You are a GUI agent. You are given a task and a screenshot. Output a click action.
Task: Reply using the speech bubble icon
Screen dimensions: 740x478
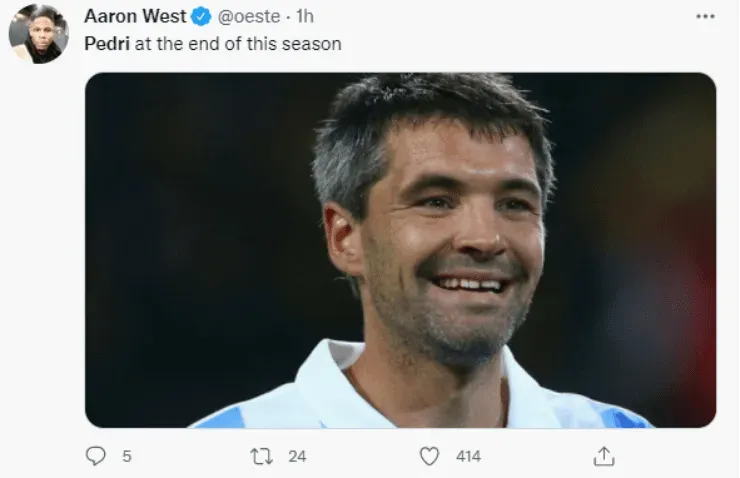(96, 456)
